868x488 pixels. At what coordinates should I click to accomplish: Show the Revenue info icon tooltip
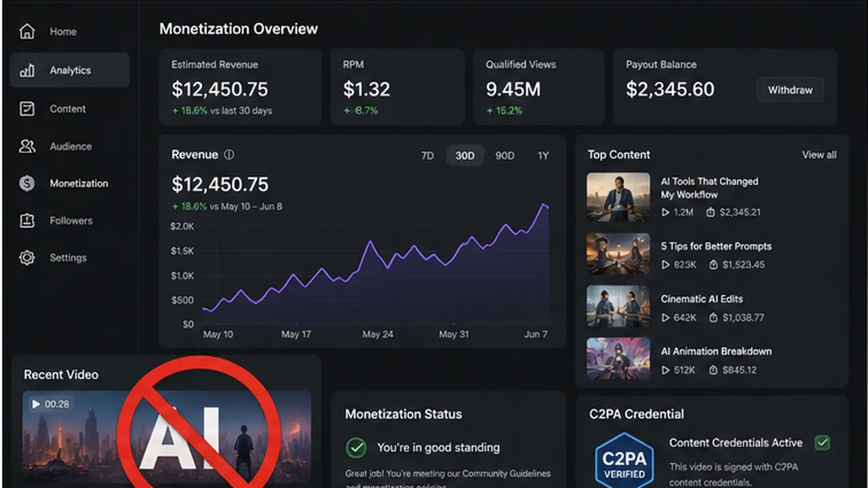[x=229, y=155]
